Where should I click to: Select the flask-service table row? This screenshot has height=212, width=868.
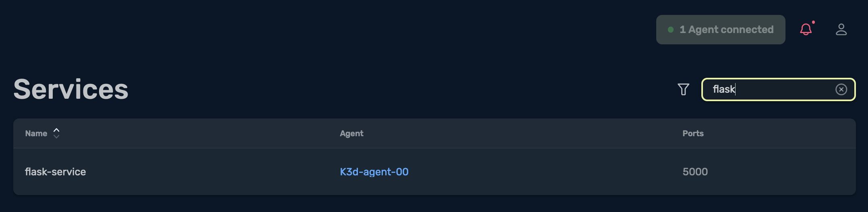(x=434, y=172)
